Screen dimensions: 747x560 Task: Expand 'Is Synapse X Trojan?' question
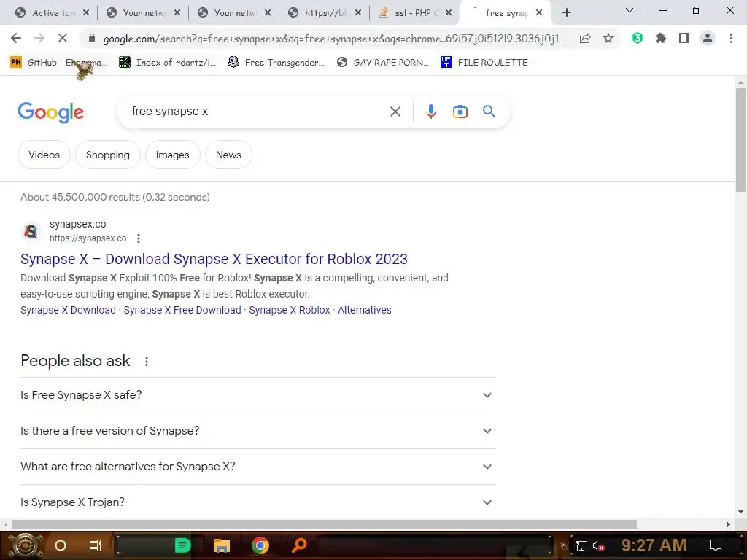click(x=258, y=502)
